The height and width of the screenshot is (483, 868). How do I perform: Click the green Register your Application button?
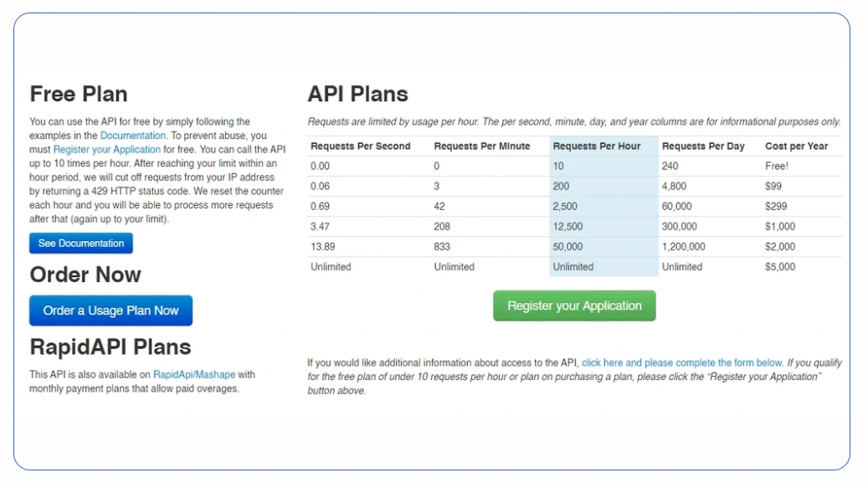click(x=574, y=306)
